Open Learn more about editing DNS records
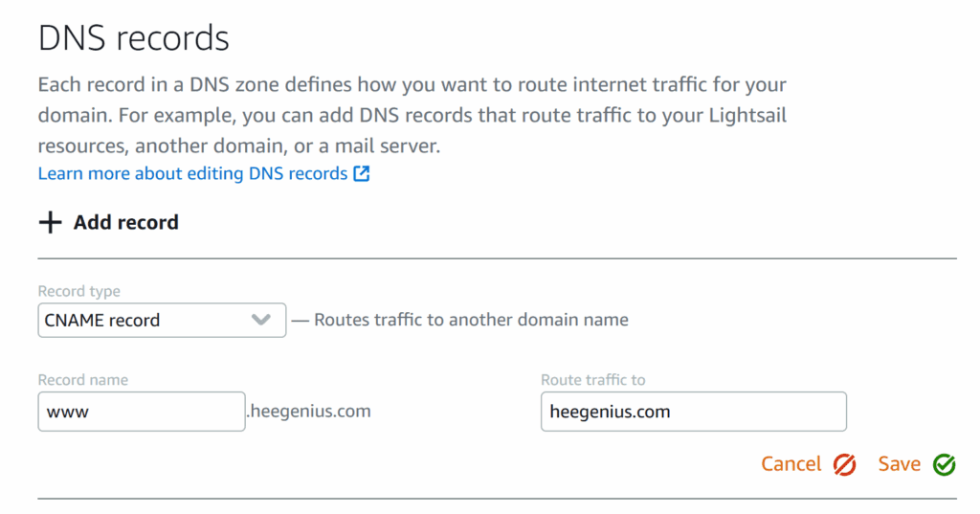This screenshot has width=980, height=514. coord(192,173)
